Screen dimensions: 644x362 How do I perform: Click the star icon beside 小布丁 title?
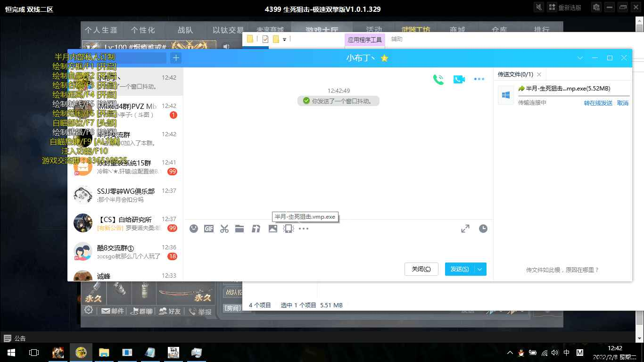tap(384, 58)
